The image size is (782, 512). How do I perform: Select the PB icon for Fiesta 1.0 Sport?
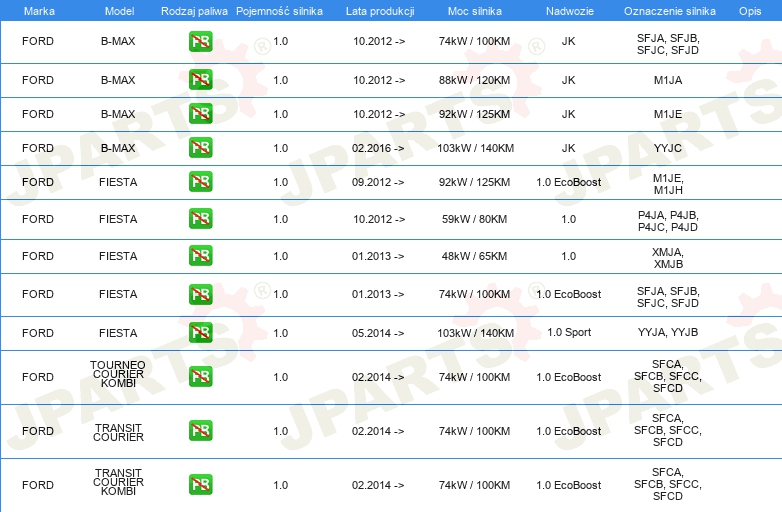point(200,333)
